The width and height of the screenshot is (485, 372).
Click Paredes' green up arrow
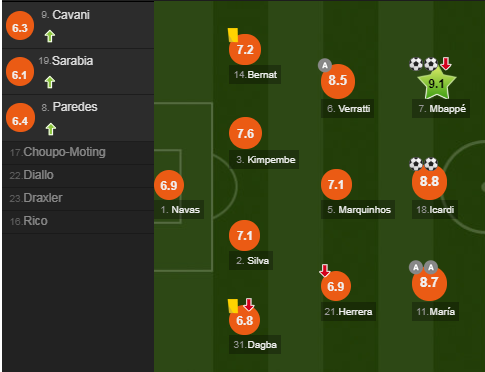point(51,129)
